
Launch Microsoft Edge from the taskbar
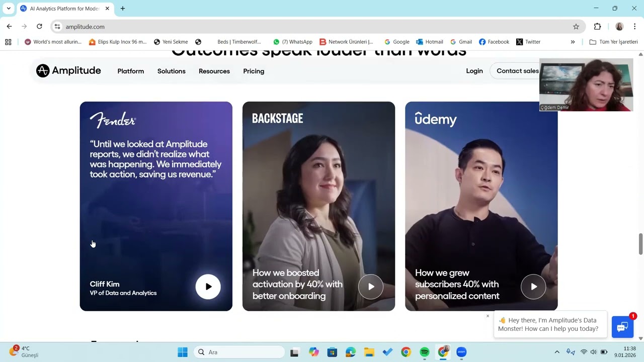pos(351,352)
